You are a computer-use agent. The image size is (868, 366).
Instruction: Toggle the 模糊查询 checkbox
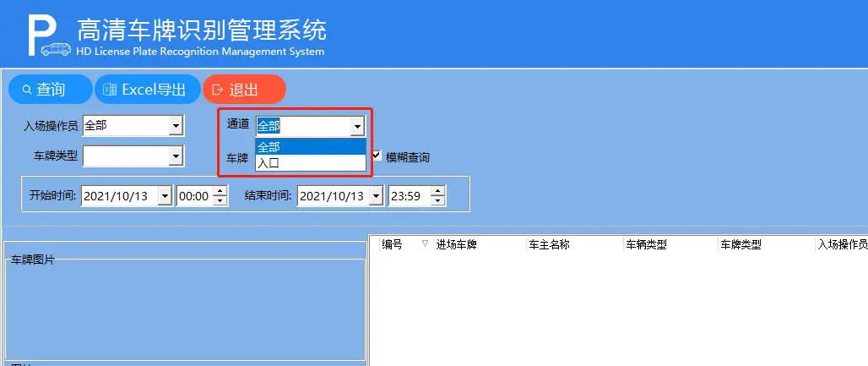pyautogui.click(x=377, y=156)
